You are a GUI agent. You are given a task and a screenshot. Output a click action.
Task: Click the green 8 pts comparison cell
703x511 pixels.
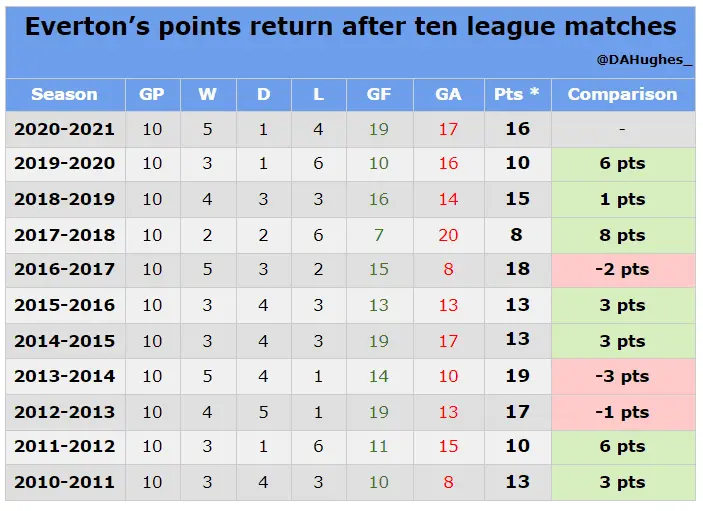coord(622,235)
